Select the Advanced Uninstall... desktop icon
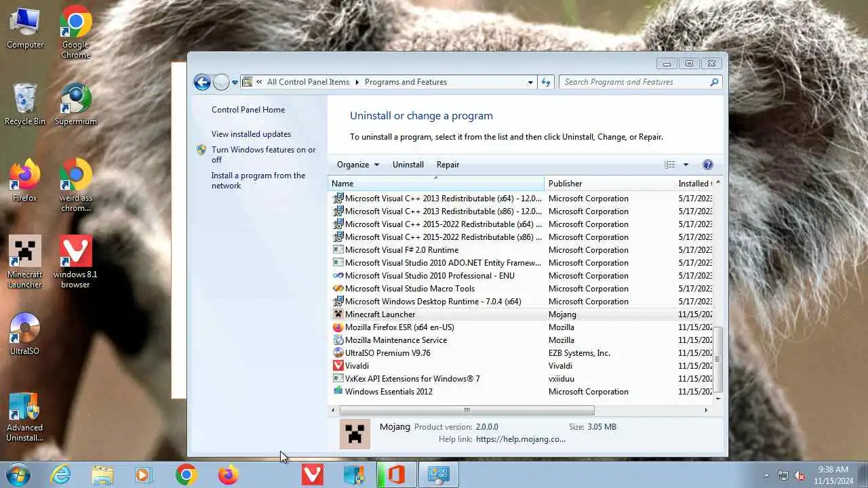The width and height of the screenshot is (868, 488). coord(25,415)
